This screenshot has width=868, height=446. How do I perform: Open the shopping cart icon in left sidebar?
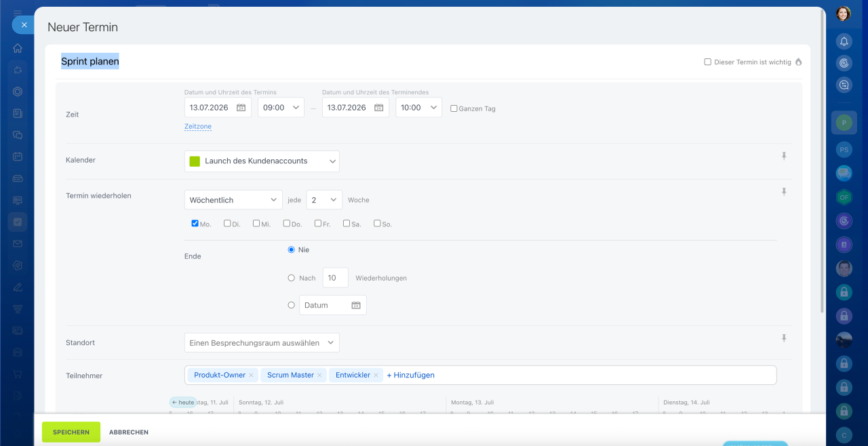[x=18, y=373]
